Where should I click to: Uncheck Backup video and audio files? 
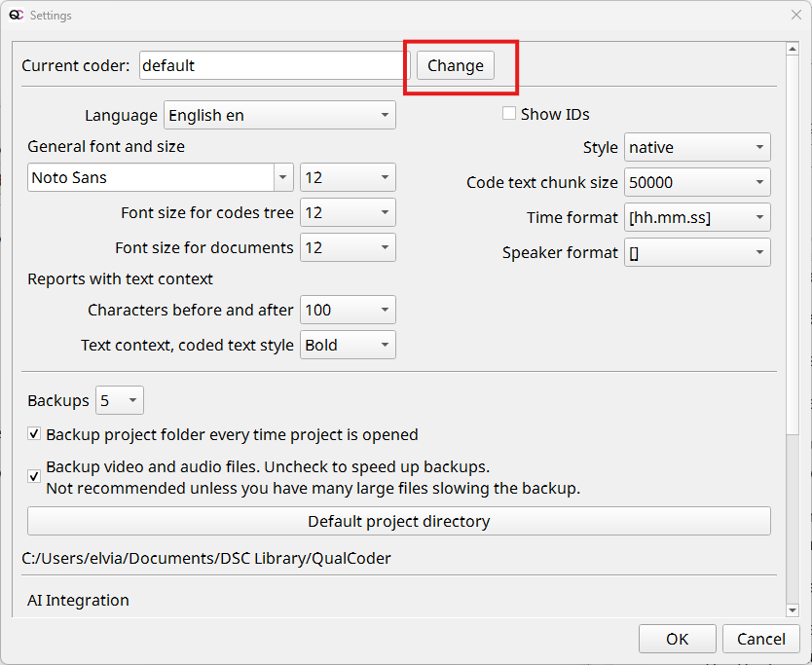(35, 476)
